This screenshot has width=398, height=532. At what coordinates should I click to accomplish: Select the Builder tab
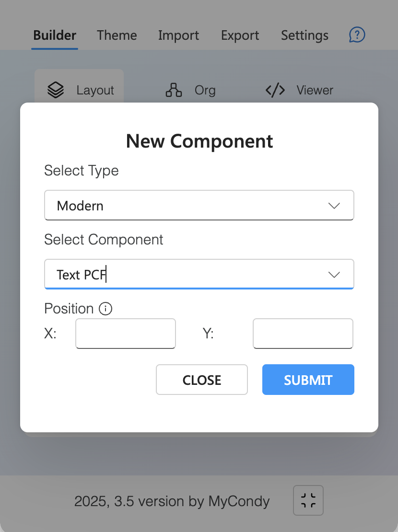click(55, 35)
